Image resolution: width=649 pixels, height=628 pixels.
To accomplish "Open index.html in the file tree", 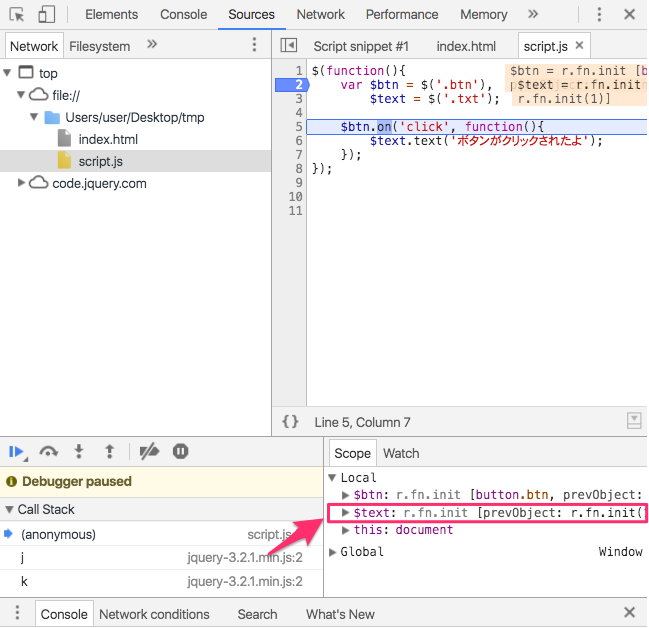I will [x=108, y=140].
